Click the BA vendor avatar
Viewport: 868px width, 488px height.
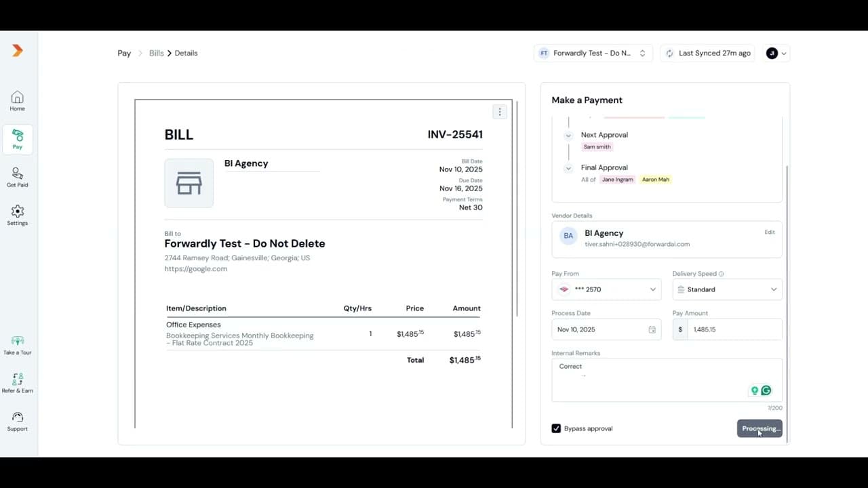[568, 236]
